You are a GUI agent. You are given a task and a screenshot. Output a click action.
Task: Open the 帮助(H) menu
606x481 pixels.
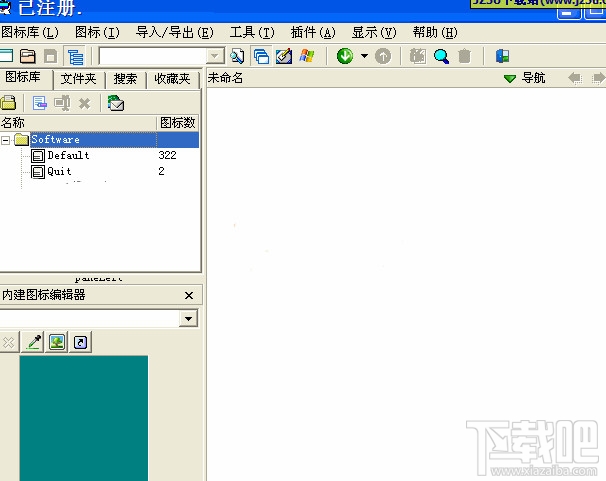(x=435, y=32)
